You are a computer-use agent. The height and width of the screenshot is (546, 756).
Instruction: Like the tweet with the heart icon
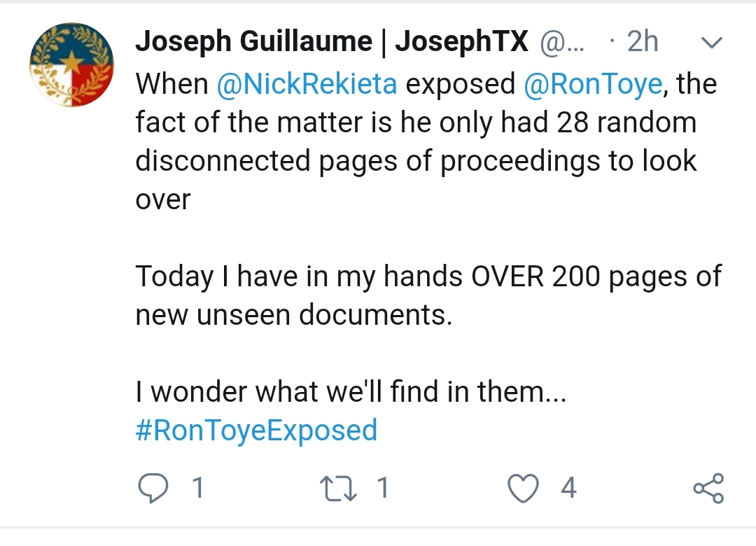coord(524,488)
